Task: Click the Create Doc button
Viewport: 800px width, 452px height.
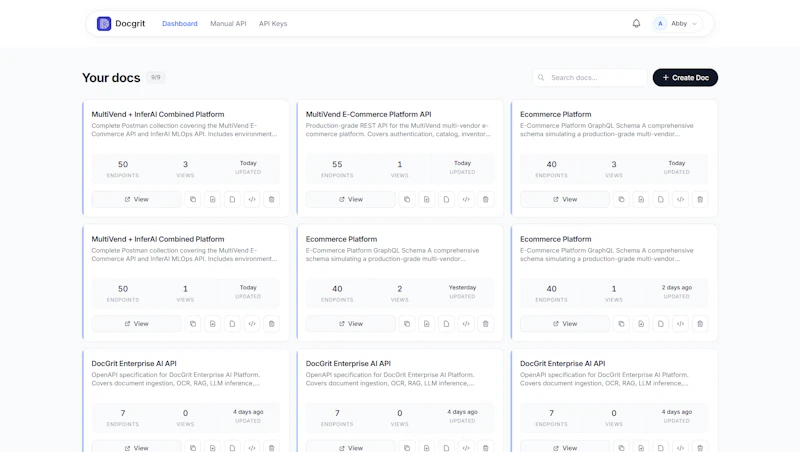Action: tap(685, 78)
